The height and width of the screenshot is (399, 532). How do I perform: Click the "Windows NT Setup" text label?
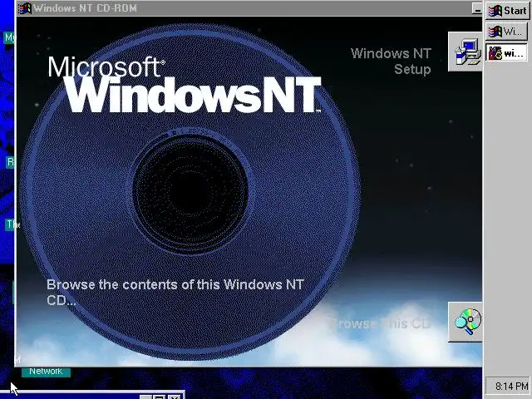coord(391,62)
